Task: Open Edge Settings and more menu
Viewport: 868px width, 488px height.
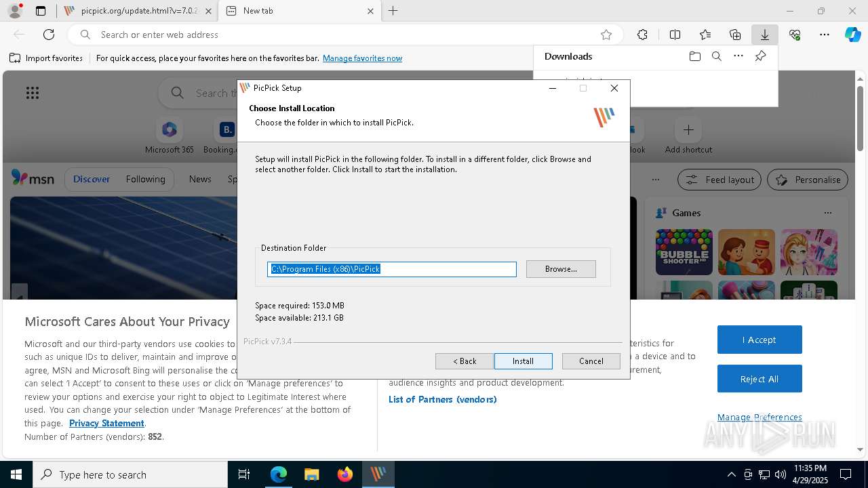Action: 825,35
